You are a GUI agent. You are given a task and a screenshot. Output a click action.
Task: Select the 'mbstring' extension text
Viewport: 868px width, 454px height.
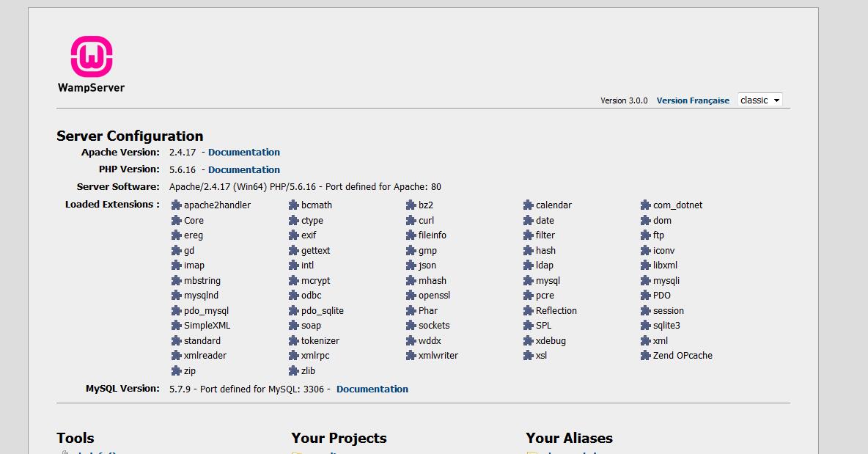click(202, 281)
